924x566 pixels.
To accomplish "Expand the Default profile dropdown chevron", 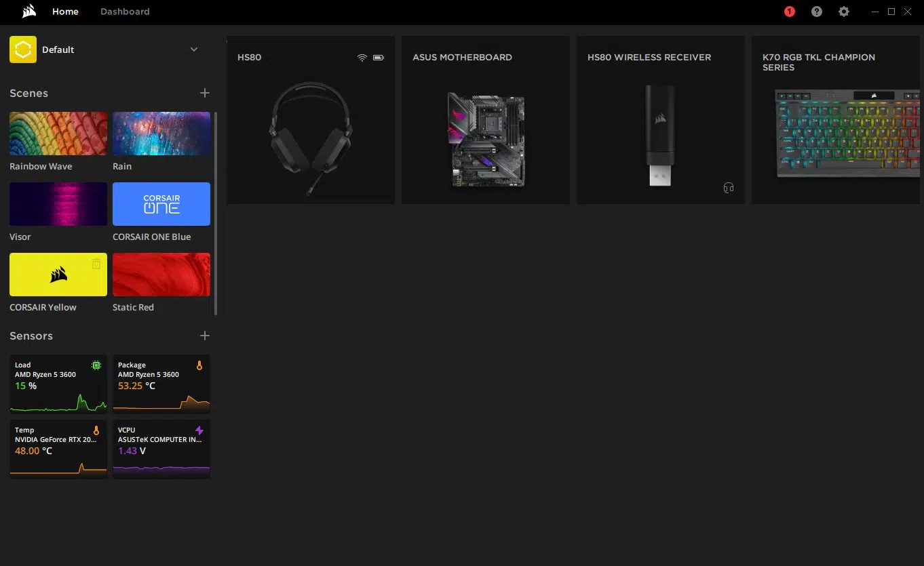I will pyautogui.click(x=194, y=49).
